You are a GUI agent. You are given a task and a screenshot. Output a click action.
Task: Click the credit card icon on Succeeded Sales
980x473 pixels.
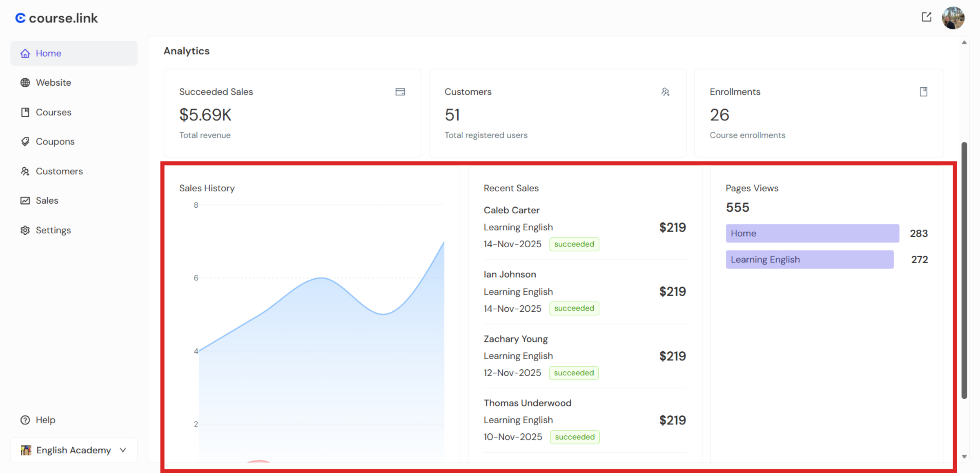click(x=400, y=92)
